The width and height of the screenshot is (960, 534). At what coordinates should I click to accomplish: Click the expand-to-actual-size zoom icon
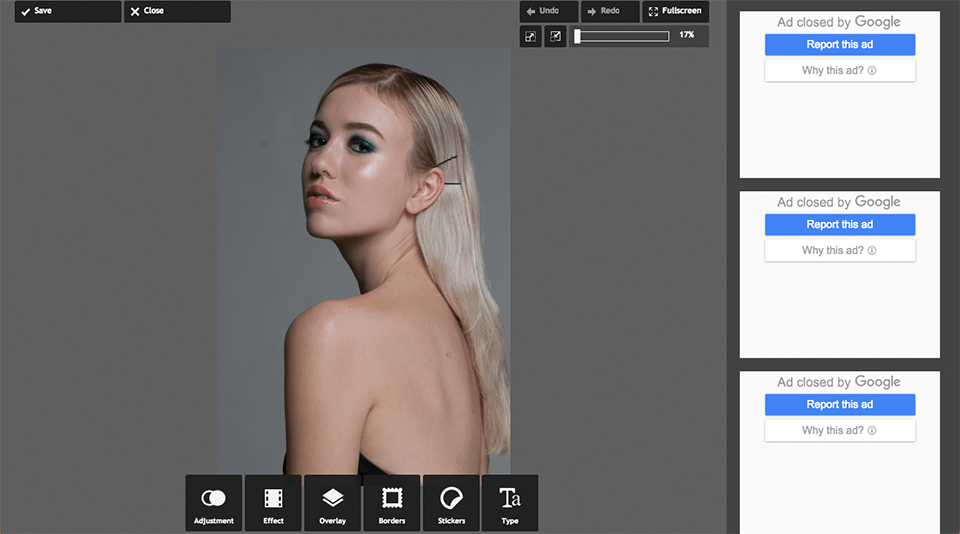[530, 36]
